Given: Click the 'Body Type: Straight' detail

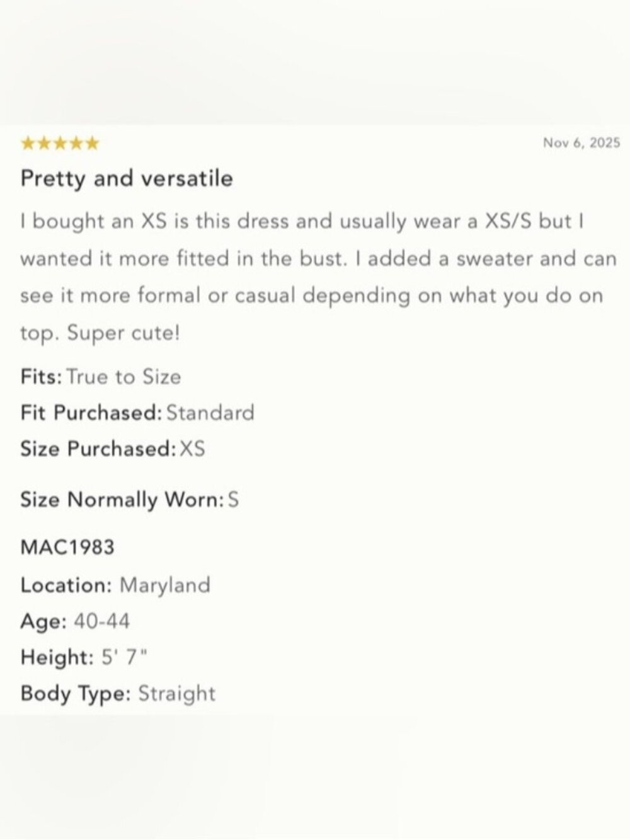Looking at the screenshot, I should pyautogui.click(x=118, y=694).
